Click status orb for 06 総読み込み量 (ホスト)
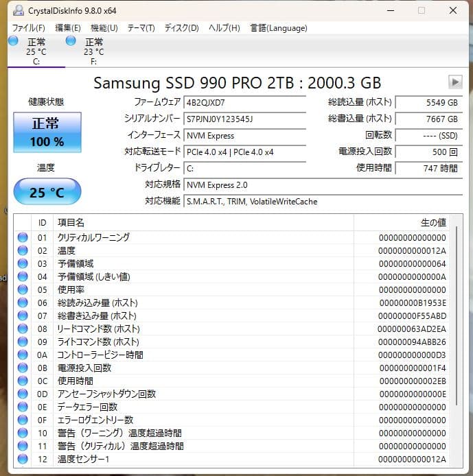Image resolution: width=473 pixels, height=476 pixels. 23,302
